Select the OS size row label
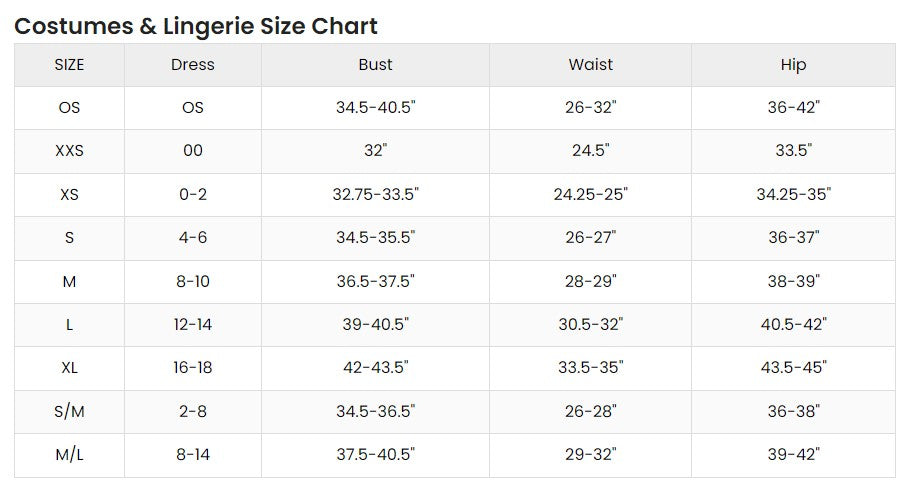 point(69,108)
